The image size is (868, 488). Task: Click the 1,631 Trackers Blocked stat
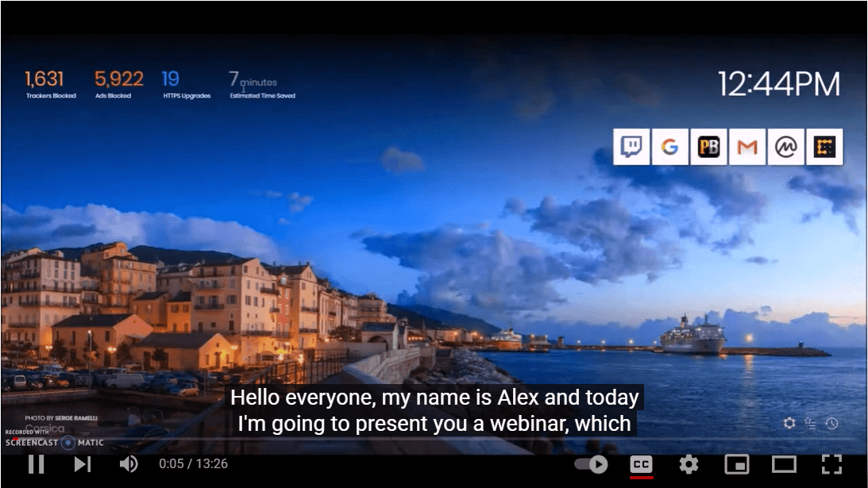(50, 84)
